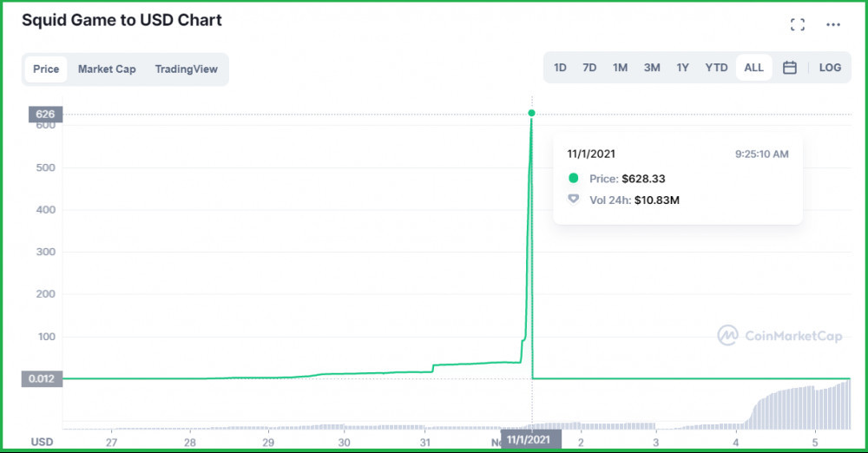This screenshot has width=868, height=453.
Task: Switch to the TradingView tab
Action: (186, 69)
